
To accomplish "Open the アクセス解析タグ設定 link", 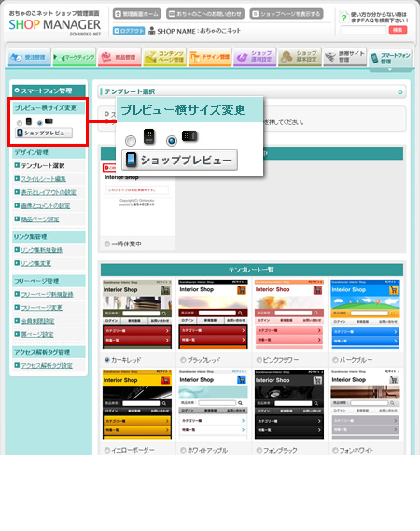I will tap(47, 365).
